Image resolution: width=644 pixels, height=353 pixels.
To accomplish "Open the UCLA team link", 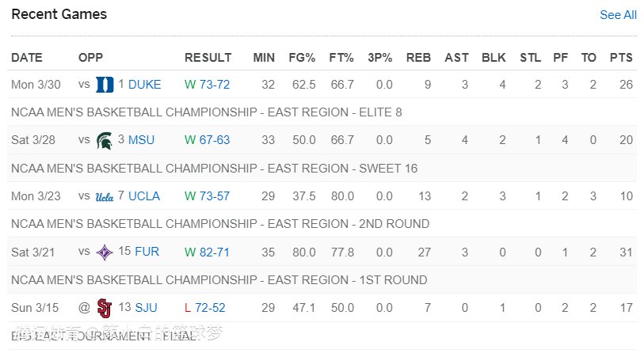I will point(143,196).
